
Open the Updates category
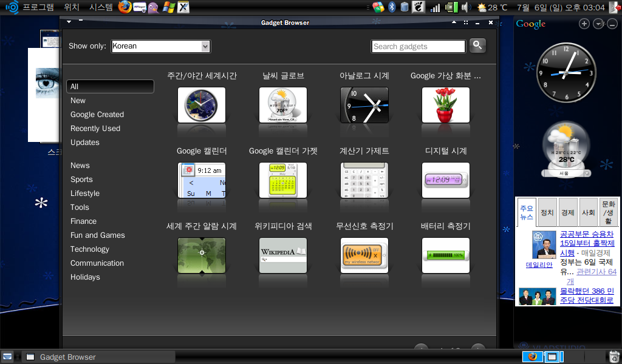[x=85, y=142]
